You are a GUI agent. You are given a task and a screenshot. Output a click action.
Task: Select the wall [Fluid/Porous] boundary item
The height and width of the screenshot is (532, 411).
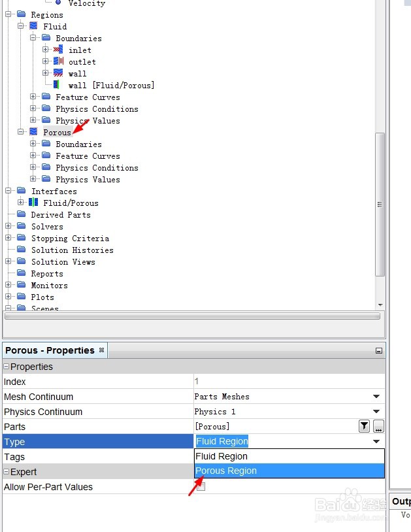pyautogui.click(x=111, y=85)
